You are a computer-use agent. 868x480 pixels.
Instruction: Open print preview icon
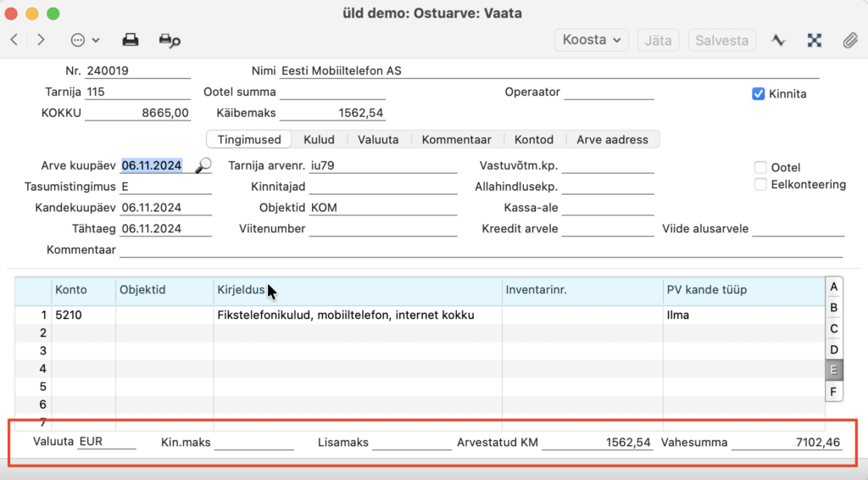(170, 41)
